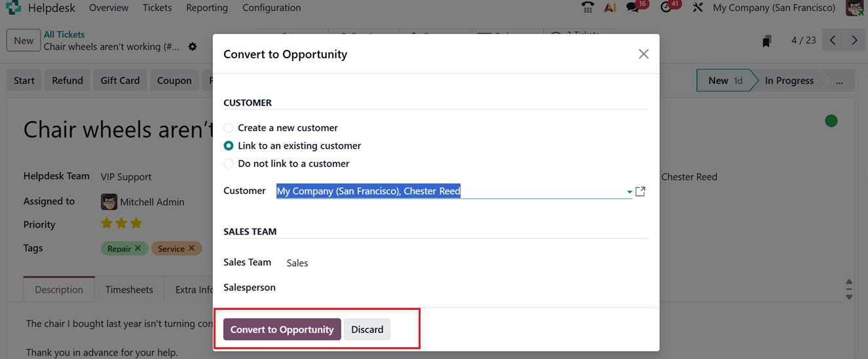This screenshot has width=868, height=359.
Task: Open the VoIP phone dialer icon
Action: 588,8
